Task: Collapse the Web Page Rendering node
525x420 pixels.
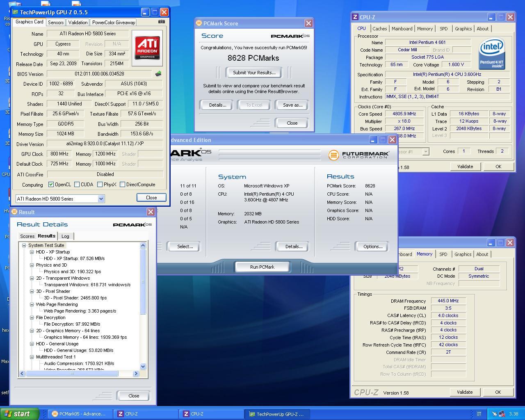Action: click(32, 304)
